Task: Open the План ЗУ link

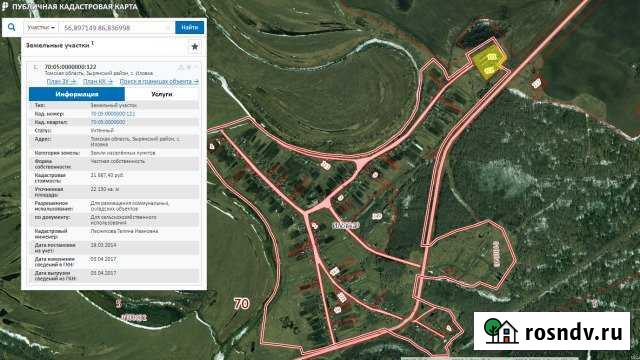Action: tap(61, 82)
